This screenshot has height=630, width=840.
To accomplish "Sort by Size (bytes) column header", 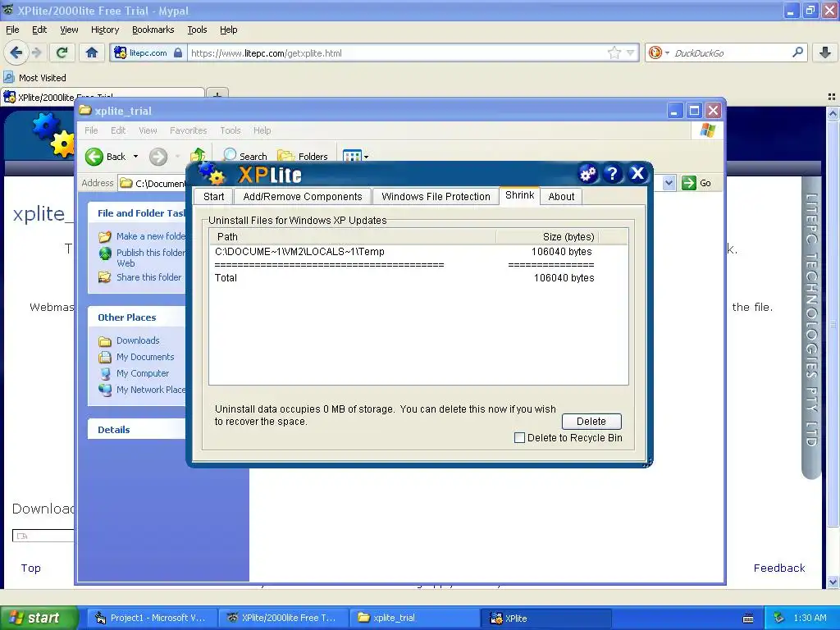I will coord(547,237).
